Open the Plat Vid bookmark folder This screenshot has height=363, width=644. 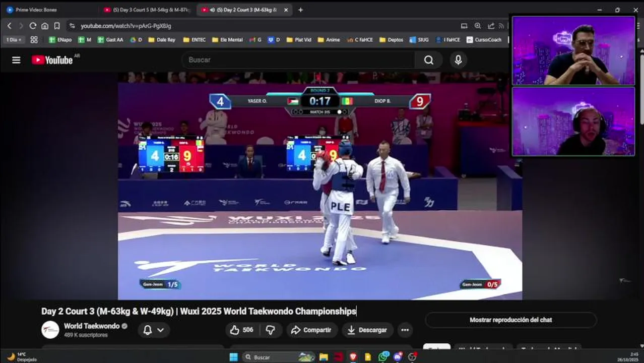pos(299,39)
